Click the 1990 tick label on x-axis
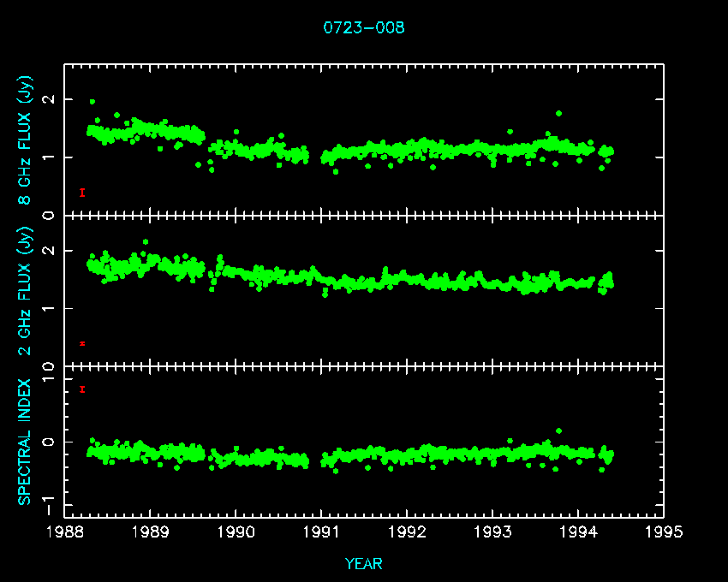This screenshot has width=728, height=582. (236, 532)
